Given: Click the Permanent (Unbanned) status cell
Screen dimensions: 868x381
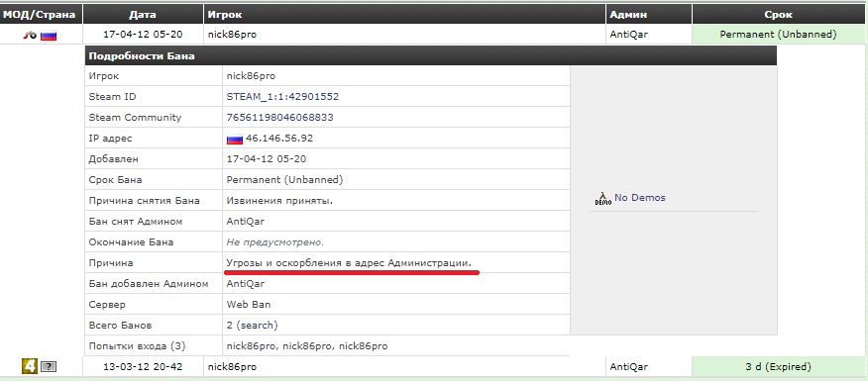Looking at the screenshot, I should (x=778, y=35).
